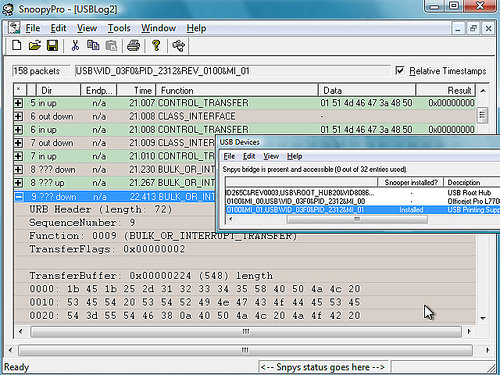Click the packet list vertical scrollbar thumb
The height and width of the screenshot is (375, 500).
482,115
